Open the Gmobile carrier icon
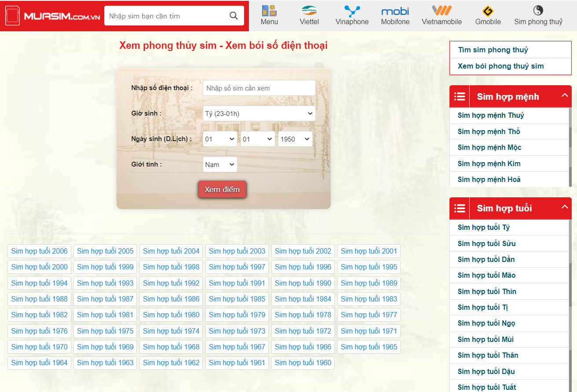Image resolution: width=577 pixels, height=392 pixels. 488,11
